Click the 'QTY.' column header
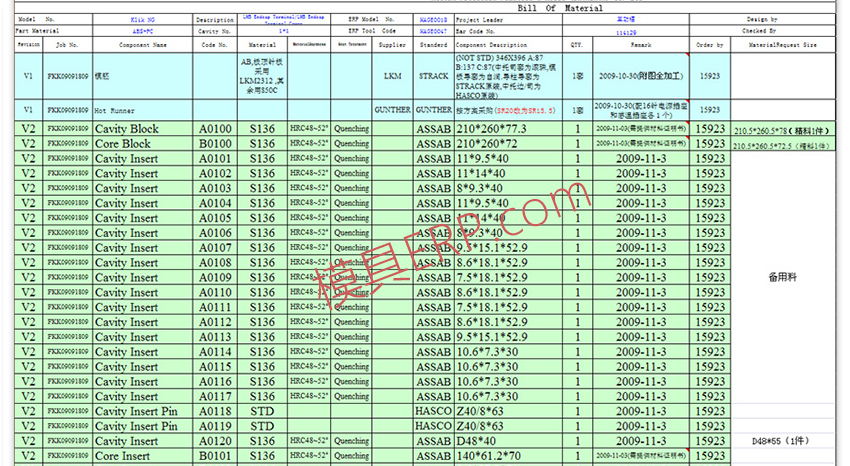The image size is (850, 466). [x=577, y=45]
